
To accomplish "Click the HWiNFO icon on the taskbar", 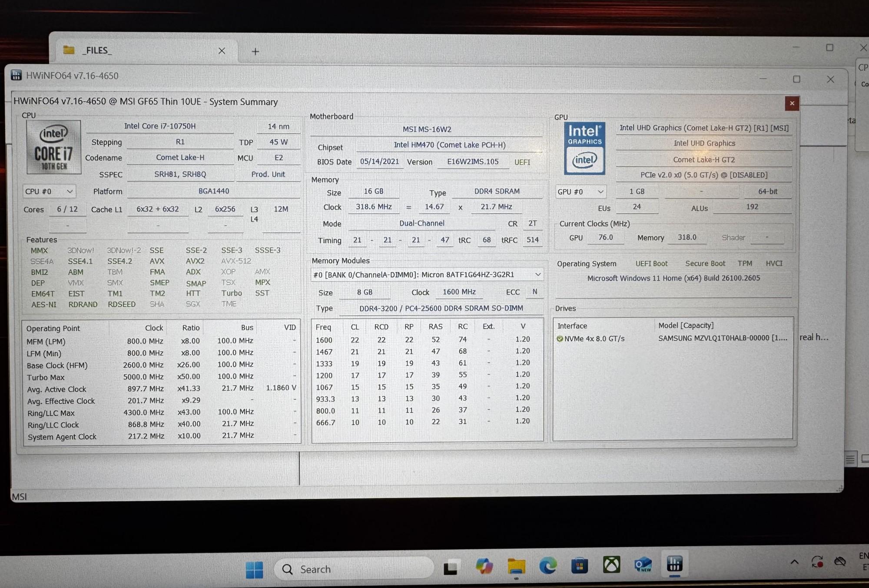I will [x=674, y=564].
